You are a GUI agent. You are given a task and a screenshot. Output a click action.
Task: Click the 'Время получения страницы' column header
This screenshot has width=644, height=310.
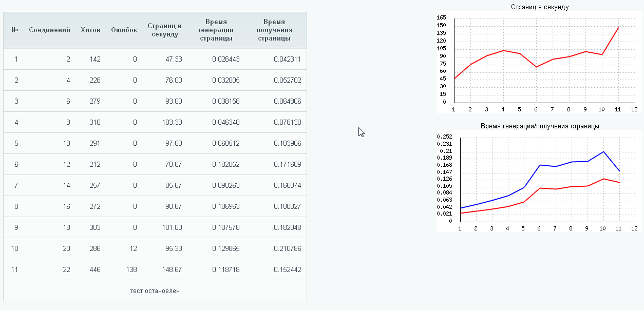click(x=274, y=30)
